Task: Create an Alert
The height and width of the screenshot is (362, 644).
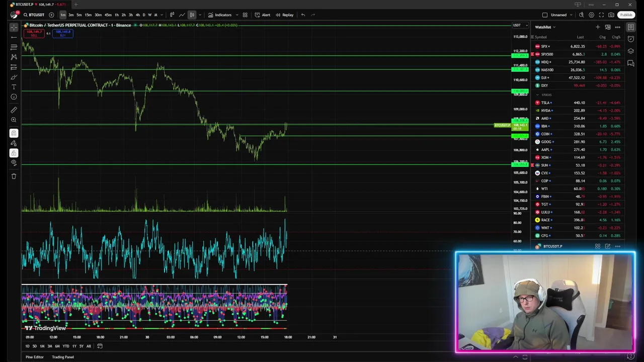Action: tap(263, 15)
